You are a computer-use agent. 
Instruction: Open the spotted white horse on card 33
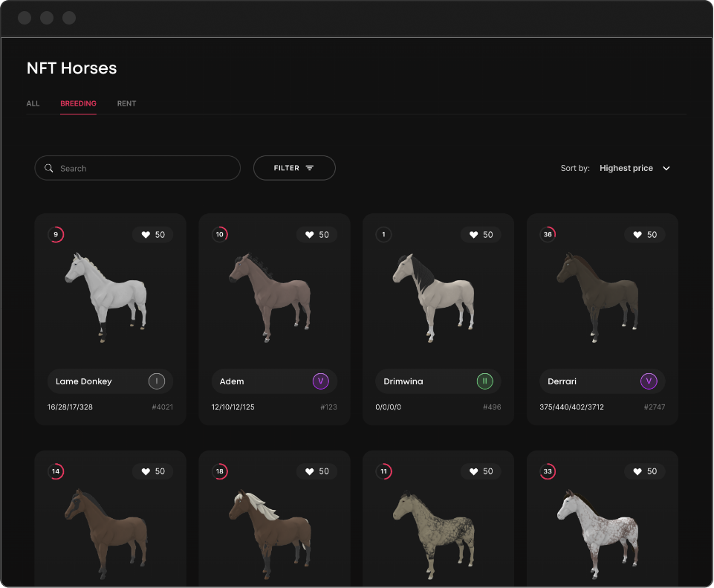tap(598, 534)
